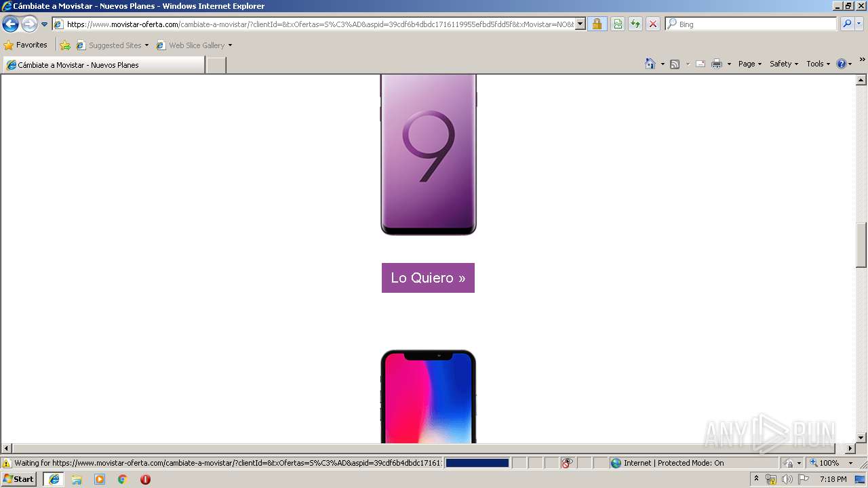The width and height of the screenshot is (868, 488).
Task: Show more command bar items chevron
Action: (862, 60)
